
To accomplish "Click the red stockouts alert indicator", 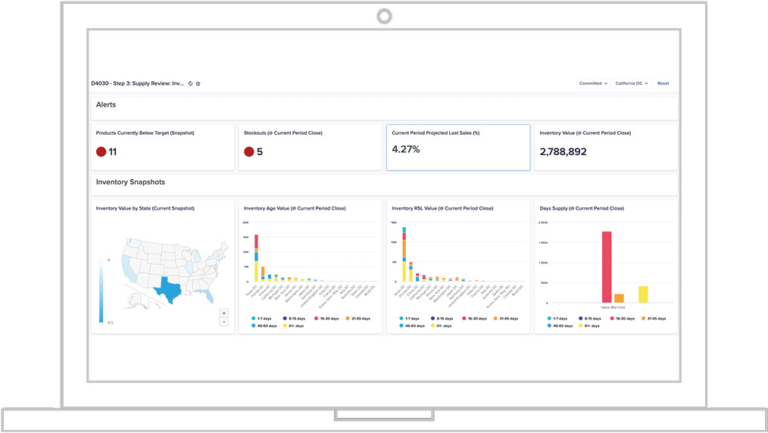I will (x=249, y=152).
